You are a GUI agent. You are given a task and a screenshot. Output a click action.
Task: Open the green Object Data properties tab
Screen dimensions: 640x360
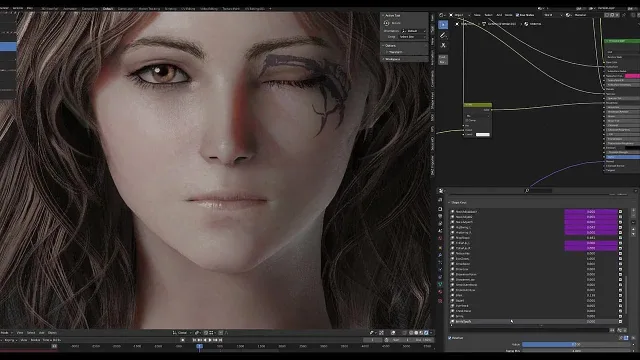pos(440,284)
